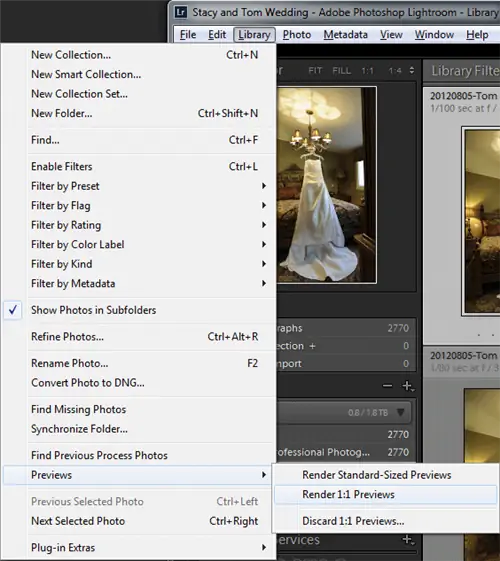Screen dimensions: 500x561
Task: Select the FILL zoom option in Navigator
Action: 342,70
